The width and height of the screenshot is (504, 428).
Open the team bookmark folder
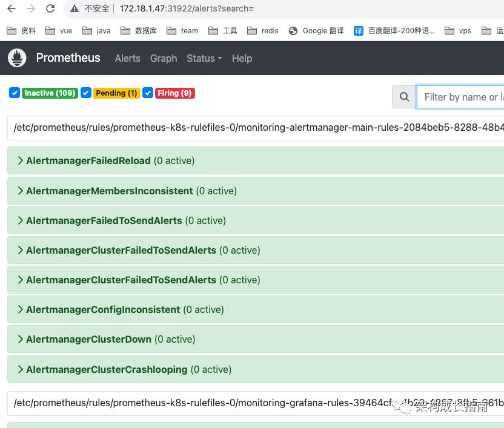tap(182, 30)
